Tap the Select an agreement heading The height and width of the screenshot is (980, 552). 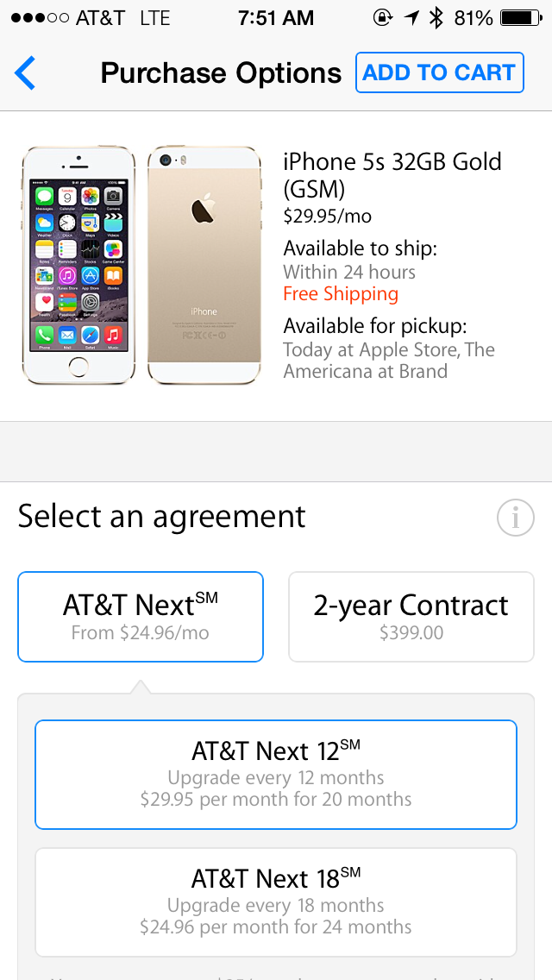tap(162, 517)
